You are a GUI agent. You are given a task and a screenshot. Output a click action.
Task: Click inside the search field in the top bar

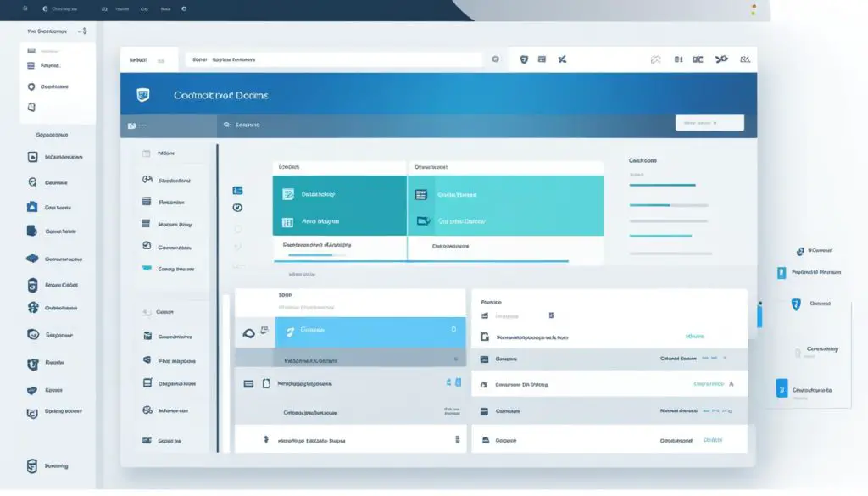click(339, 60)
